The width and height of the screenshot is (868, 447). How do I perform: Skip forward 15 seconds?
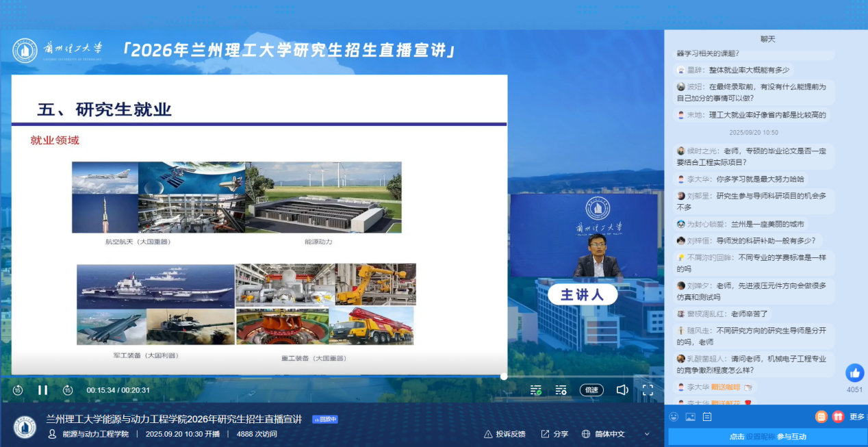pyautogui.click(x=67, y=390)
